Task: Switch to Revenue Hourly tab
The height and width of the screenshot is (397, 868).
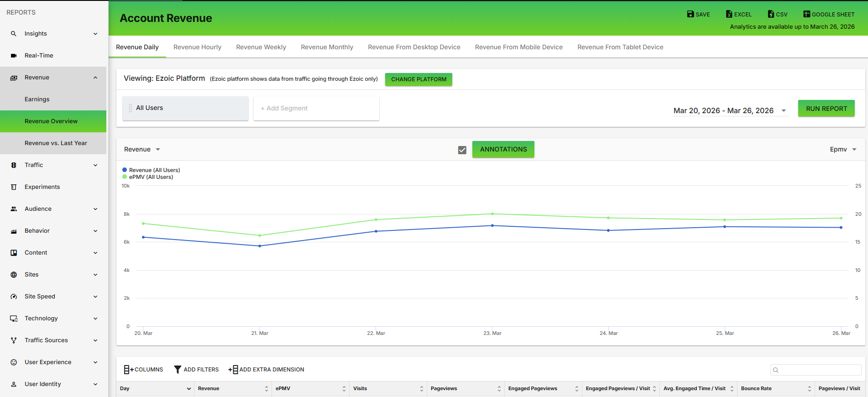Action: [197, 47]
